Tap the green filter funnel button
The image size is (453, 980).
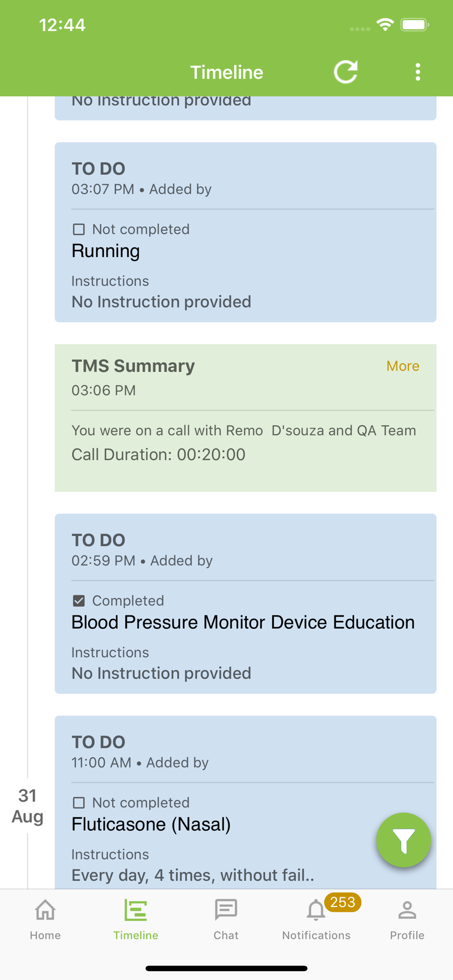[403, 840]
